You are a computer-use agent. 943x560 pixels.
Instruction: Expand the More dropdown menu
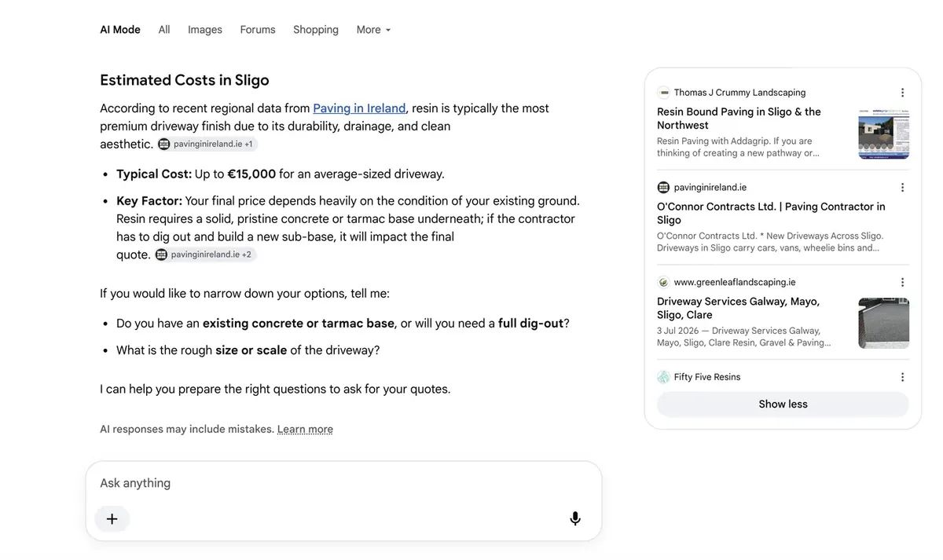point(373,30)
